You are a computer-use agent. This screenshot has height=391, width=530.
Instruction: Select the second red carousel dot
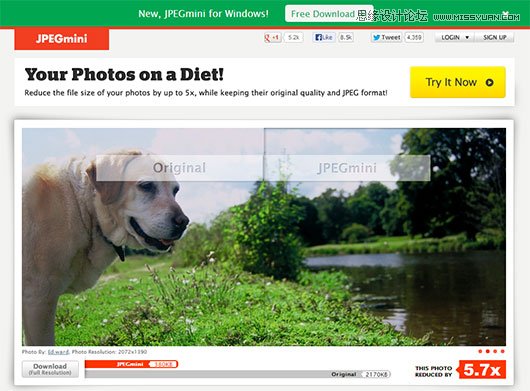tap(487, 351)
